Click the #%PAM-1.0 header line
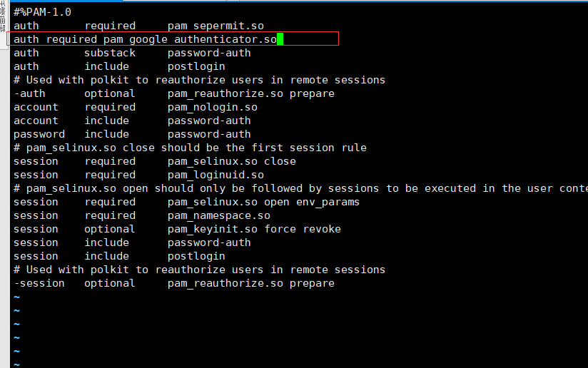 42,12
